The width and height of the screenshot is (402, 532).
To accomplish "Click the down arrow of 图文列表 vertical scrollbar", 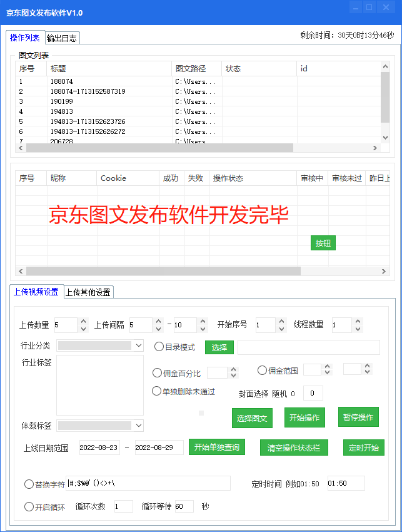I will (385, 138).
